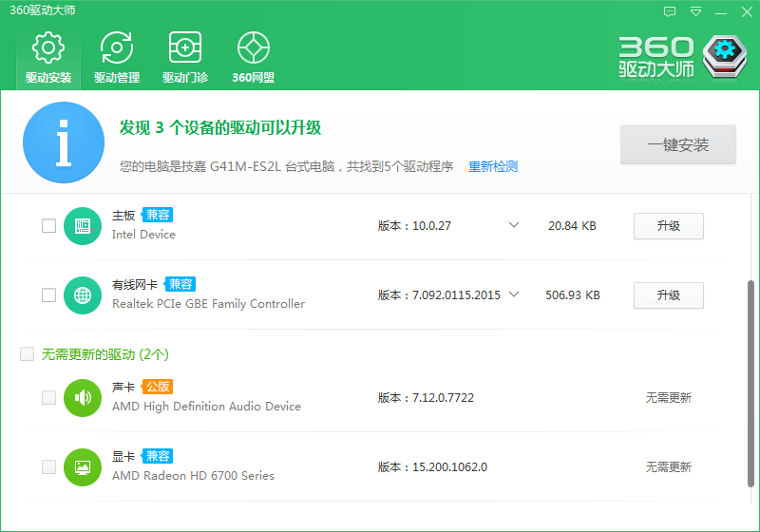Check the 声卡 AMD Audio checkbox
760x532 pixels.
pyautogui.click(x=49, y=398)
